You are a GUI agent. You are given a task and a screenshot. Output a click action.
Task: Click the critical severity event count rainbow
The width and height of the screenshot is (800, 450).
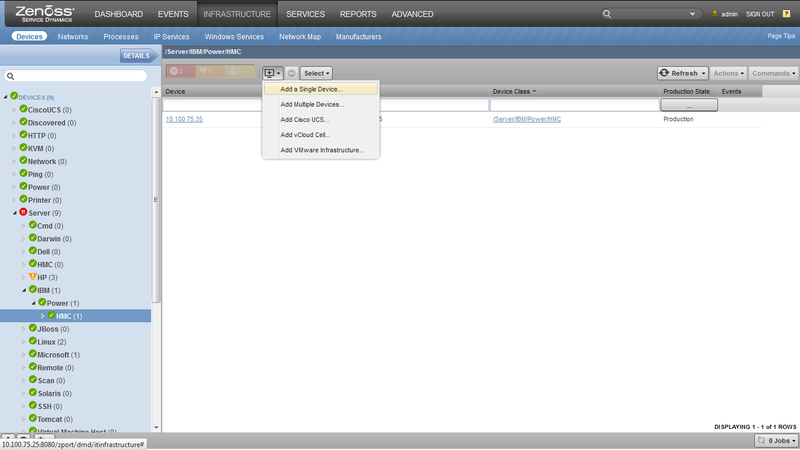pyautogui.click(x=180, y=71)
